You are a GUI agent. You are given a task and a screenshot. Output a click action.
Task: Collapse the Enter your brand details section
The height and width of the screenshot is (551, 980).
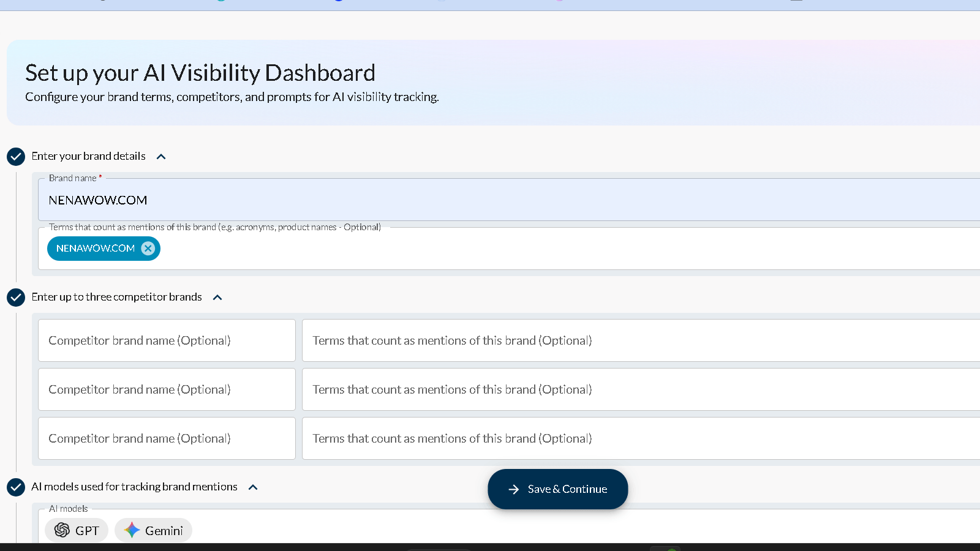pyautogui.click(x=161, y=157)
